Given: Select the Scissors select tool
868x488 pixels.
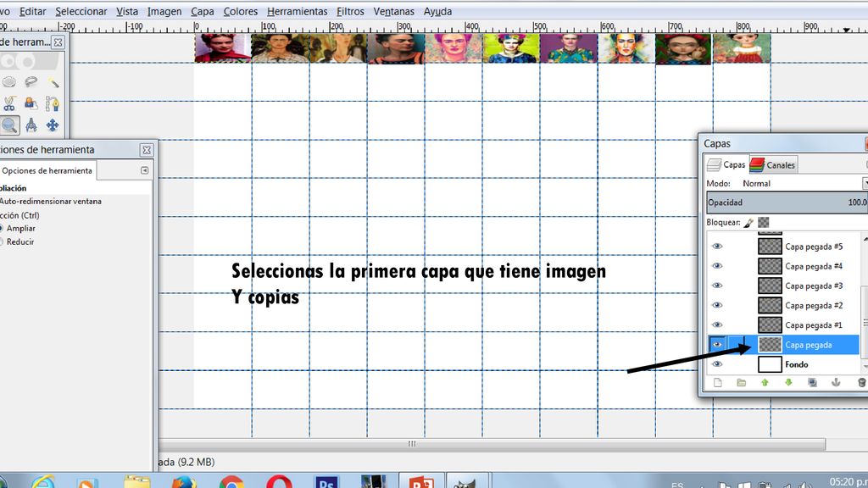Looking at the screenshot, I should (9, 103).
